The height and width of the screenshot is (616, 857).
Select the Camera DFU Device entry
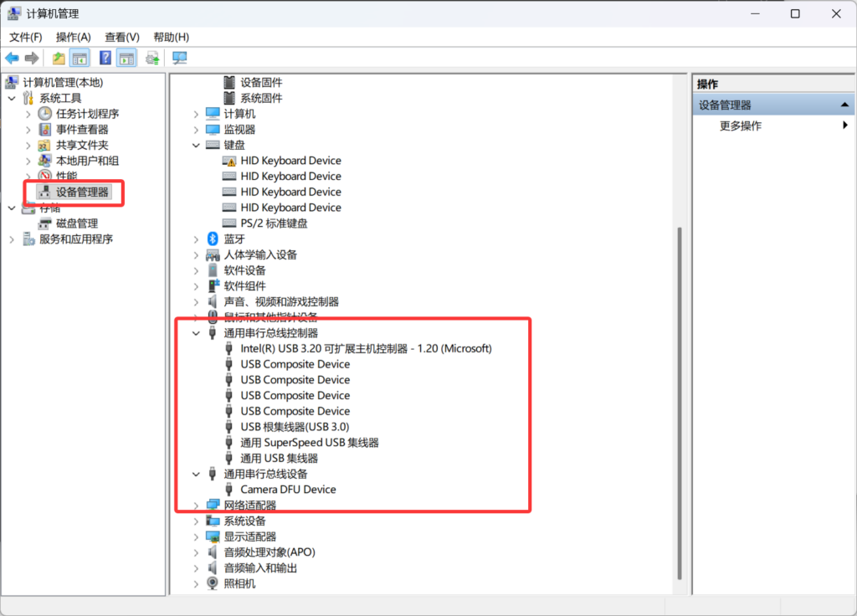click(287, 490)
